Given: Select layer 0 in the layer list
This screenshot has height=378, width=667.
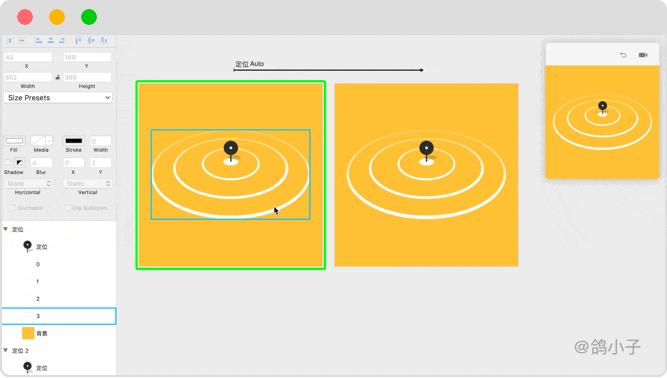Looking at the screenshot, I should point(59,264).
